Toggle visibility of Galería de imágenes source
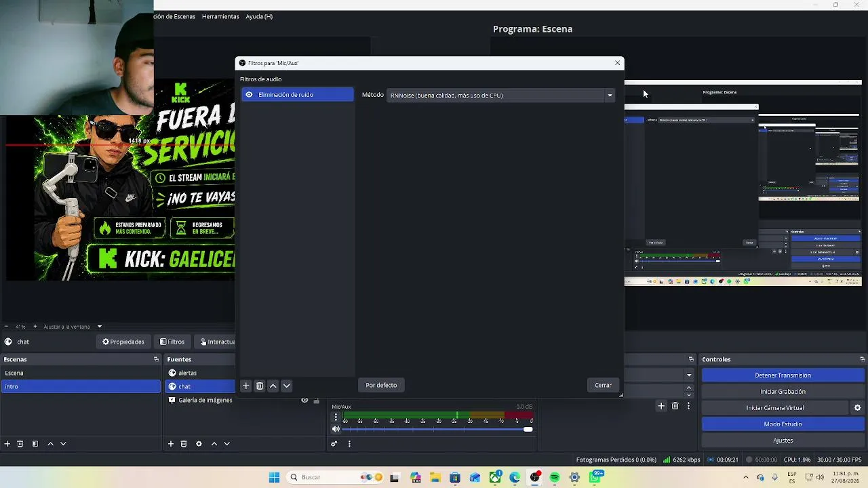Image resolution: width=868 pixels, height=488 pixels. (x=304, y=401)
